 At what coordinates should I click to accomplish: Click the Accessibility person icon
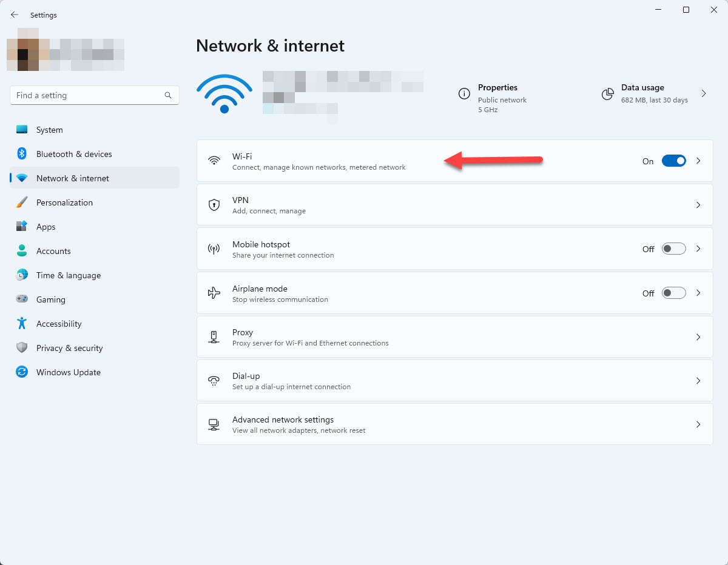(22, 324)
